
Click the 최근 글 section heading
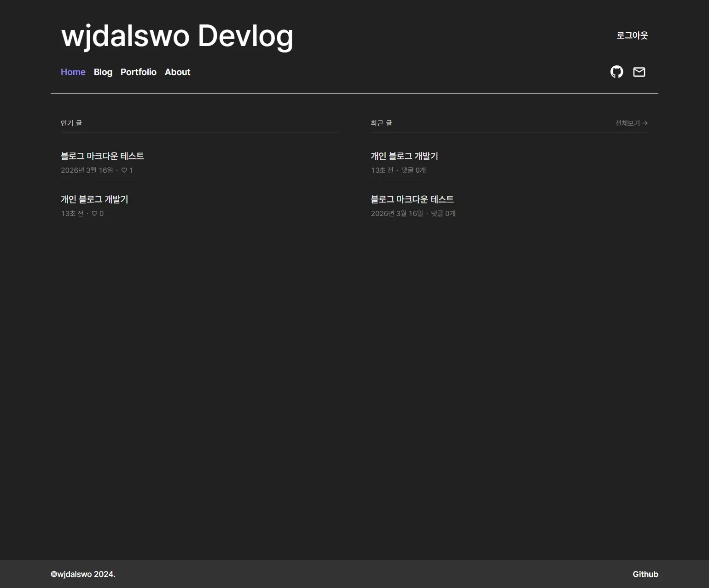click(x=381, y=123)
